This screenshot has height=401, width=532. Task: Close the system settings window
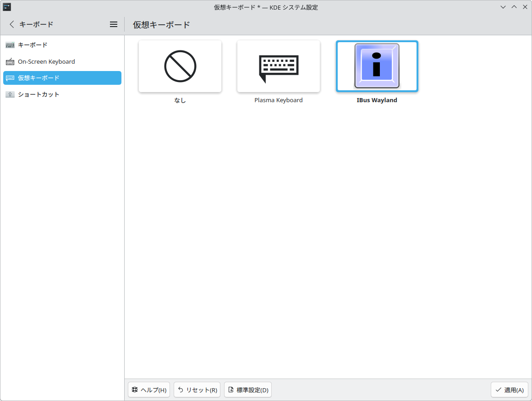pos(525,7)
